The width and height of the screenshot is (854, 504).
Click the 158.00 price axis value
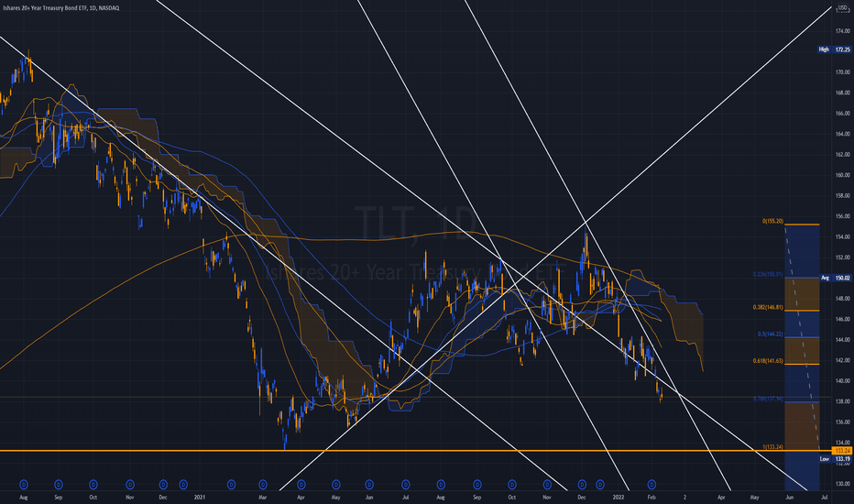843,195
